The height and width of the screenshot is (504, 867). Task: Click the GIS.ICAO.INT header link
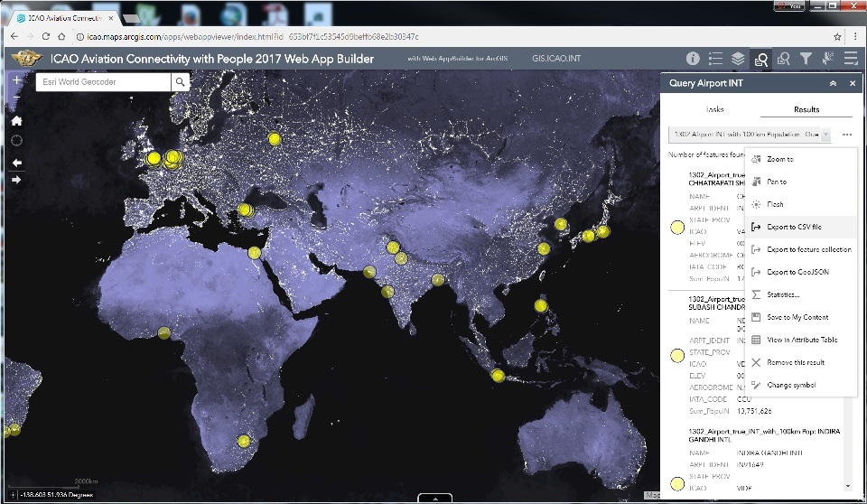pyautogui.click(x=556, y=59)
